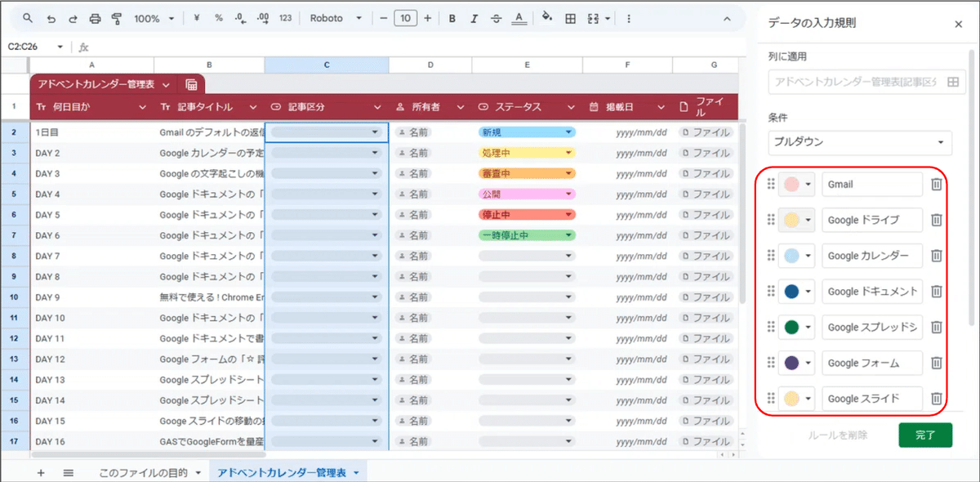Open the 新規 status chip dropdown
This screenshot has height=482, width=980.
tap(568, 132)
